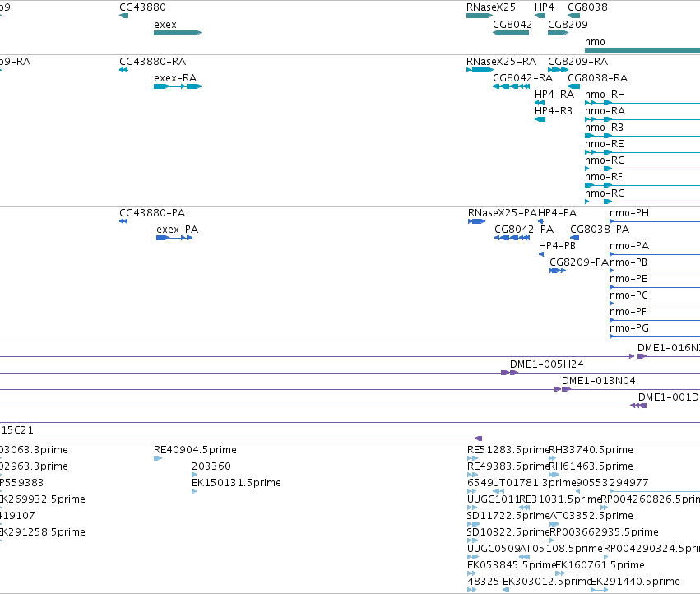The width and height of the screenshot is (700, 594).
Task: Open the RP003662935.5prime EST label
Action: pyautogui.click(x=604, y=533)
